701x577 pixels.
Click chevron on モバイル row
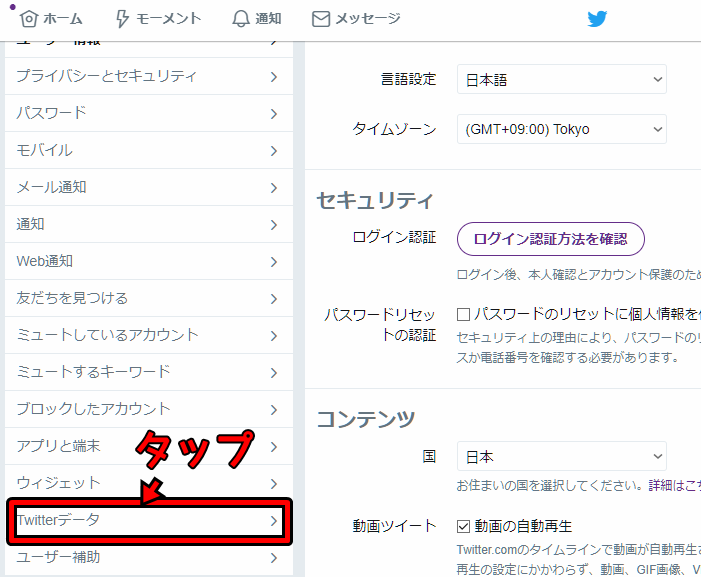(x=274, y=151)
